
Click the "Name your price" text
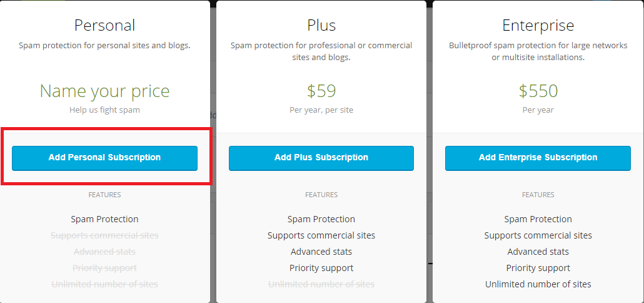[104, 91]
